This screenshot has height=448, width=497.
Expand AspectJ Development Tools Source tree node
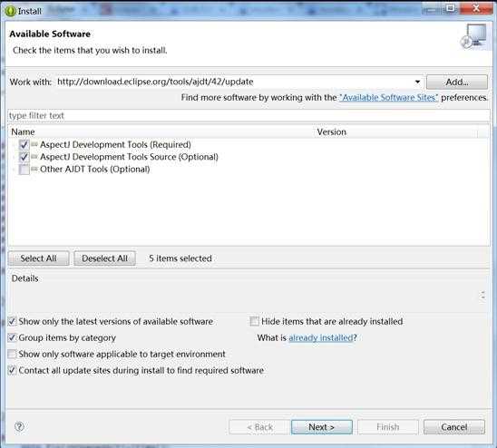pyautogui.click(x=14, y=157)
